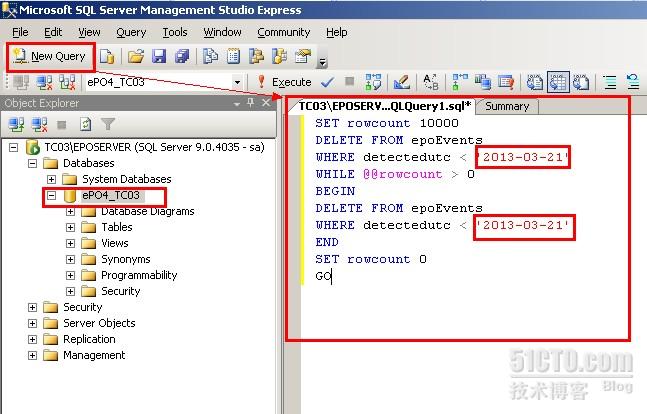The image size is (647, 414).
Task: Open the Query menu
Action: 131,32
